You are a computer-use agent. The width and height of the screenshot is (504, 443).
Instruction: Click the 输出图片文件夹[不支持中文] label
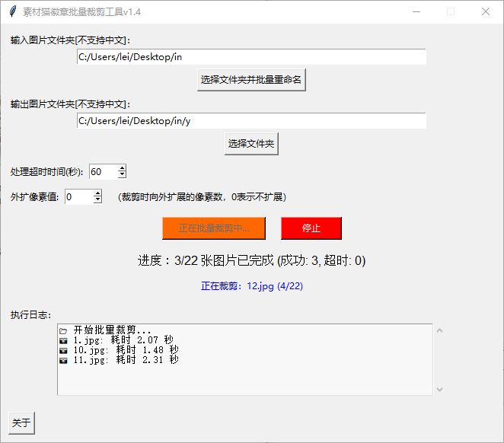70,104
